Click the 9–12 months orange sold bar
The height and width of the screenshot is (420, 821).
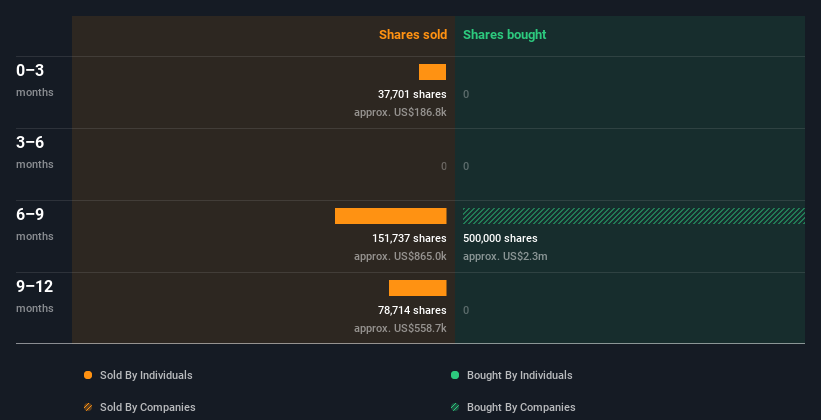[417, 288]
